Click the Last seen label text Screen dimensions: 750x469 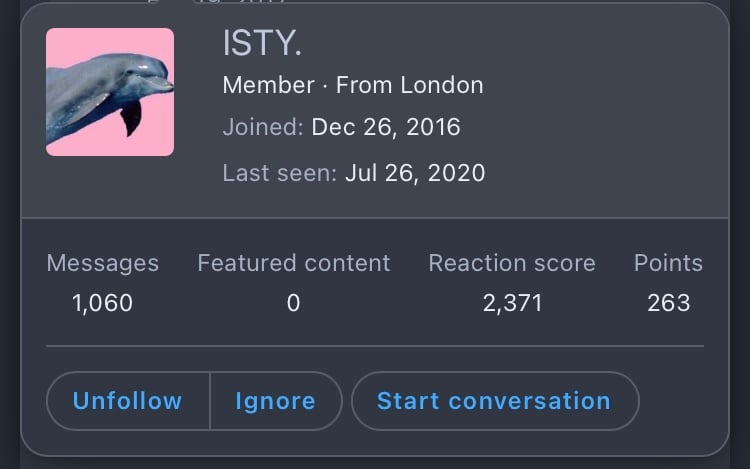click(280, 173)
